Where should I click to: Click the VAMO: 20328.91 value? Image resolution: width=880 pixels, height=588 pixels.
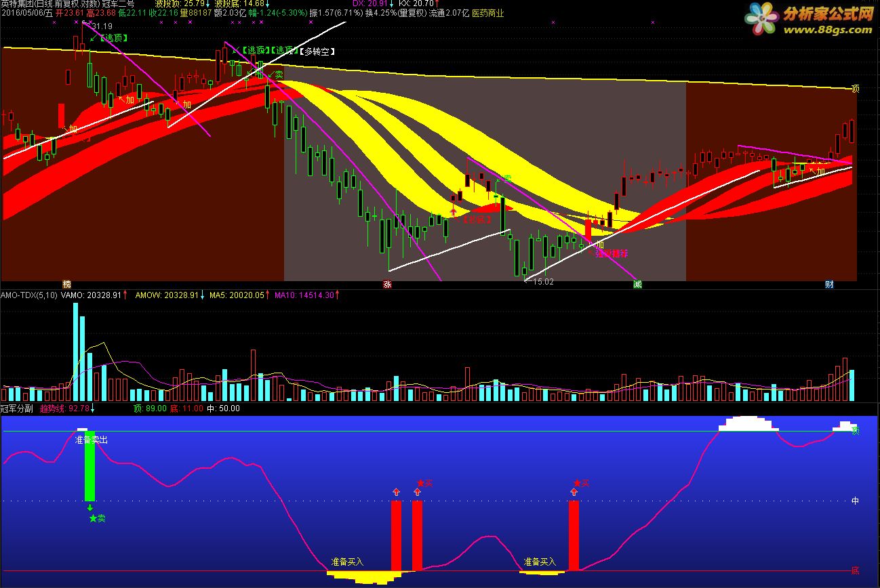(x=92, y=295)
